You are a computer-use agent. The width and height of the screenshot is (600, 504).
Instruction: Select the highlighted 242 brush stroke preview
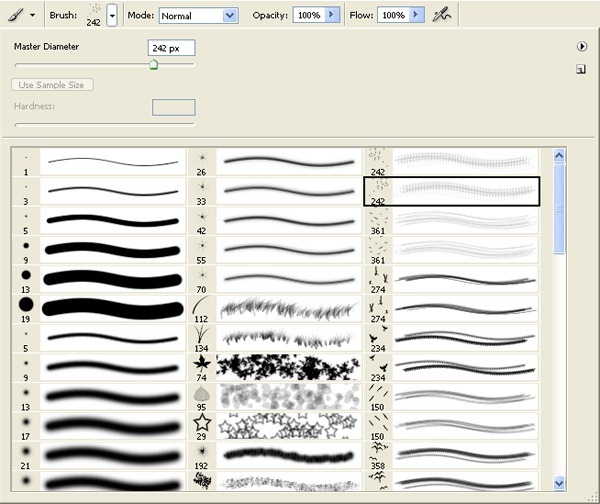coord(464,191)
